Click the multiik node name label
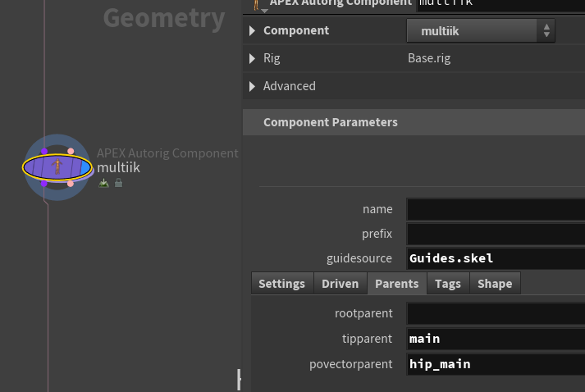This screenshot has width=585, height=392. coord(118,167)
